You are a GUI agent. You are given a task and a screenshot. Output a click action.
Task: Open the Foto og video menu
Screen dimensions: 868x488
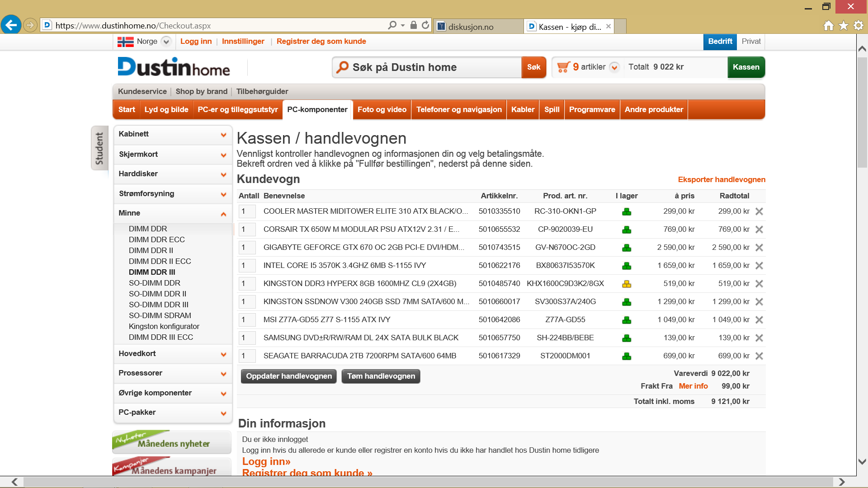click(382, 110)
